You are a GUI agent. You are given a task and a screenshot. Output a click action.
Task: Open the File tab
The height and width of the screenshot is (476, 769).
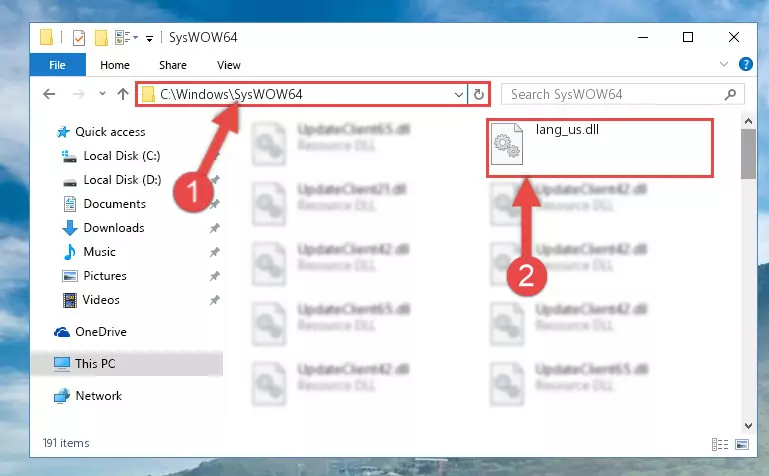pos(57,65)
